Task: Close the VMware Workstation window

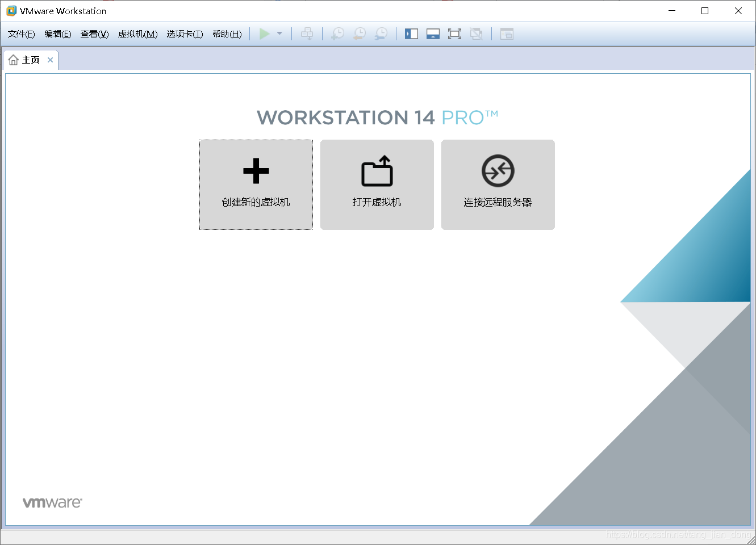Action: (x=738, y=11)
